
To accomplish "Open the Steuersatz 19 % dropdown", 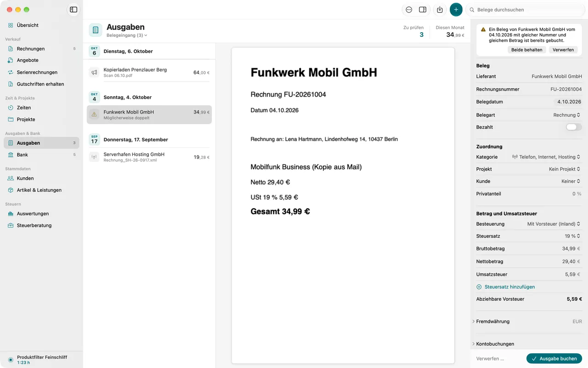I will tap(573, 236).
